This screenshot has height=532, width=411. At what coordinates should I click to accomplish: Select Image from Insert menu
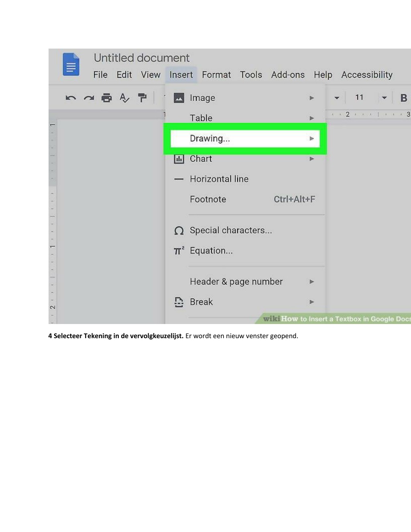pos(245,98)
